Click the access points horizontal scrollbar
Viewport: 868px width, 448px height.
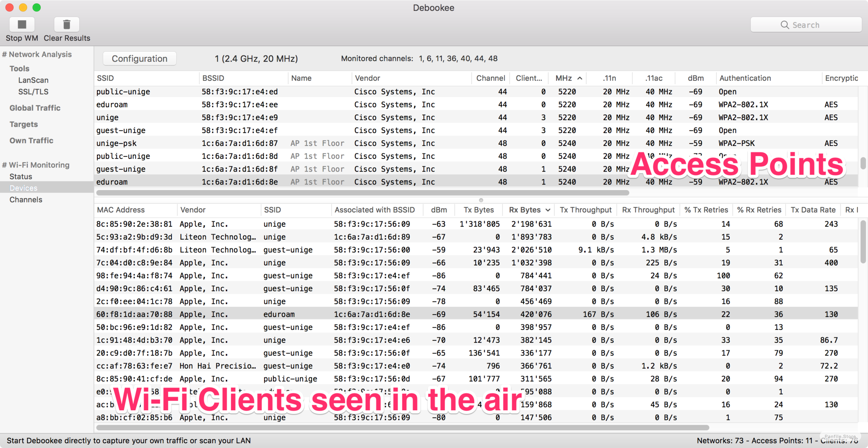(363, 193)
